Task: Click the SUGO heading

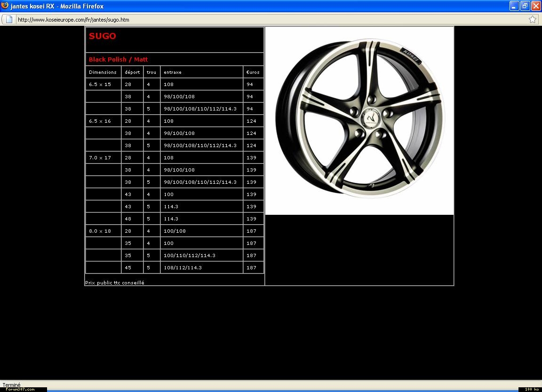Action: [x=102, y=36]
